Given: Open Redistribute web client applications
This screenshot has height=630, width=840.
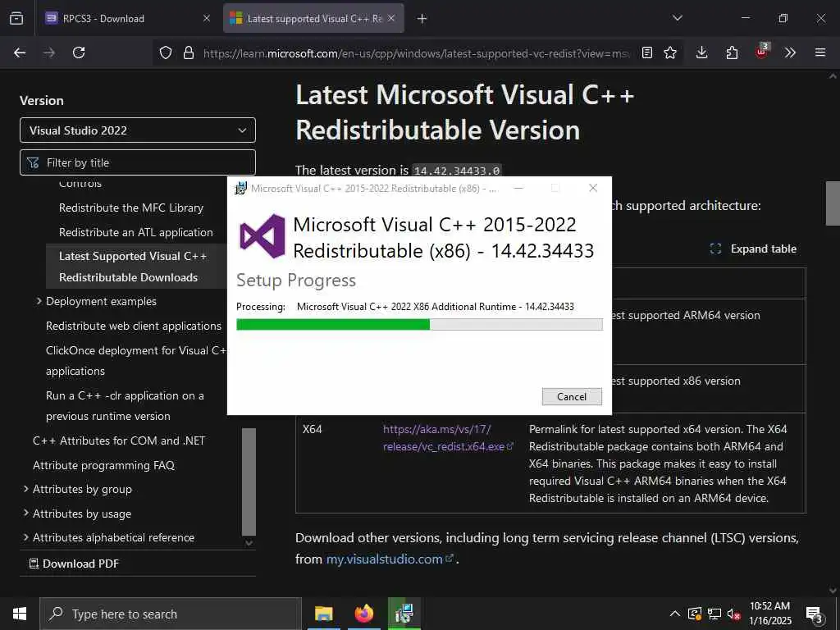Looking at the screenshot, I should coord(134,326).
